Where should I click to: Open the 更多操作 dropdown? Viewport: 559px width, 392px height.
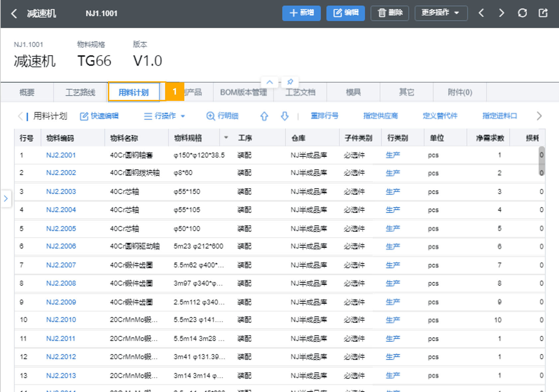(441, 13)
